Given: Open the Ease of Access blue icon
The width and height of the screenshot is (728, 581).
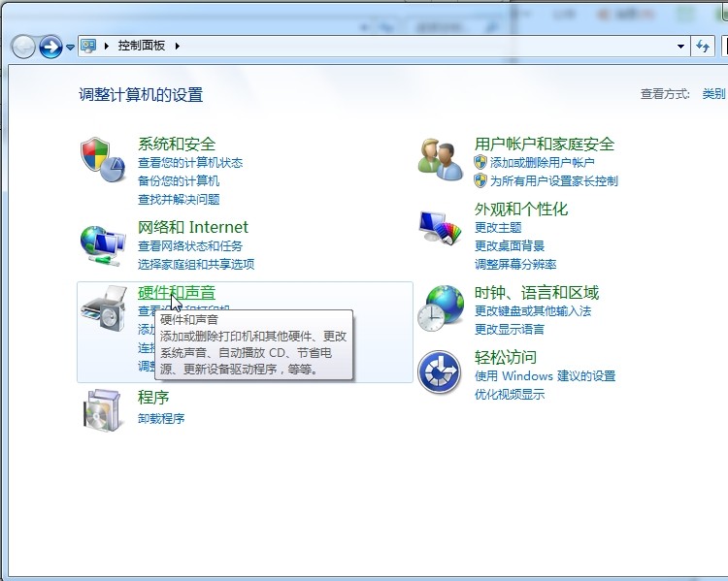Looking at the screenshot, I should [439, 372].
